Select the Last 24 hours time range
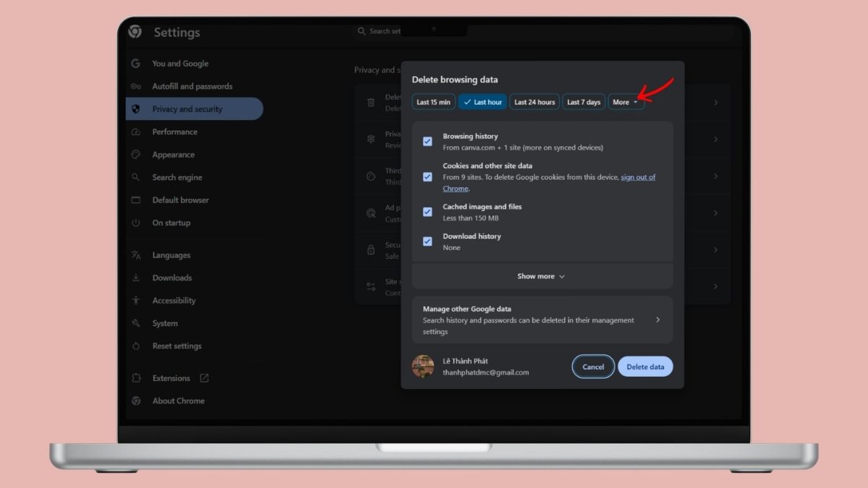868x488 pixels. [x=535, y=102]
